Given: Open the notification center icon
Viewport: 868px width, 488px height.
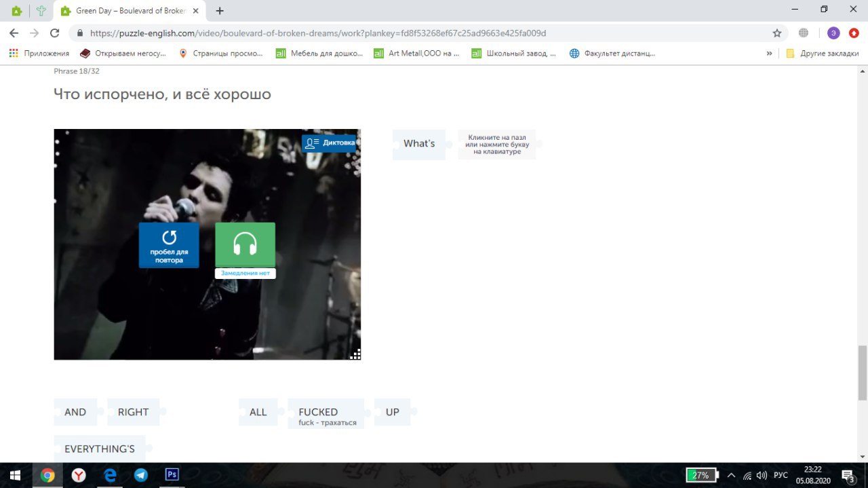Looking at the screenshot, I should point(848,475).
